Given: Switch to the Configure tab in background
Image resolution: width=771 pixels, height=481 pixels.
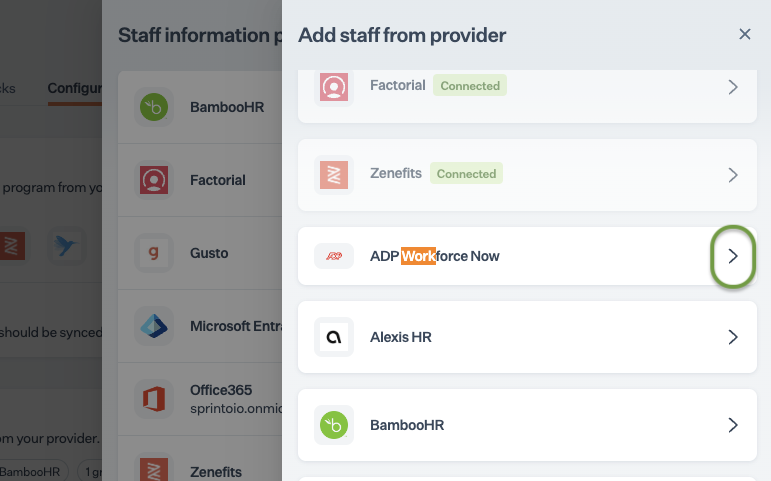Looking at the screenshot, I should click(75, 89).
